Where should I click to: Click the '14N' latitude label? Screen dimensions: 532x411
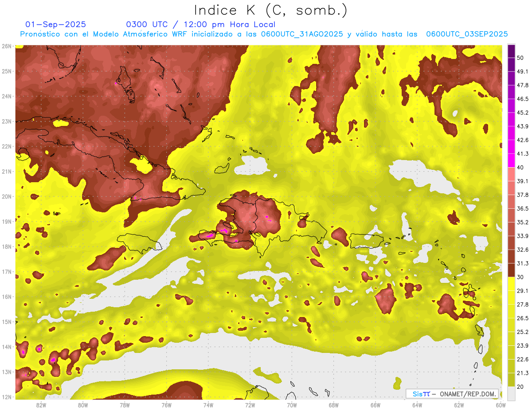pos(7,347)
